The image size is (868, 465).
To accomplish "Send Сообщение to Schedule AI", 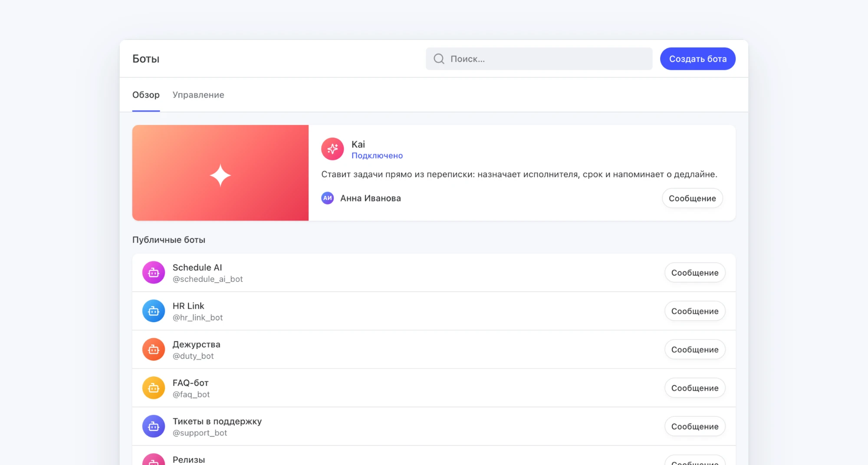I will [695, 273].
